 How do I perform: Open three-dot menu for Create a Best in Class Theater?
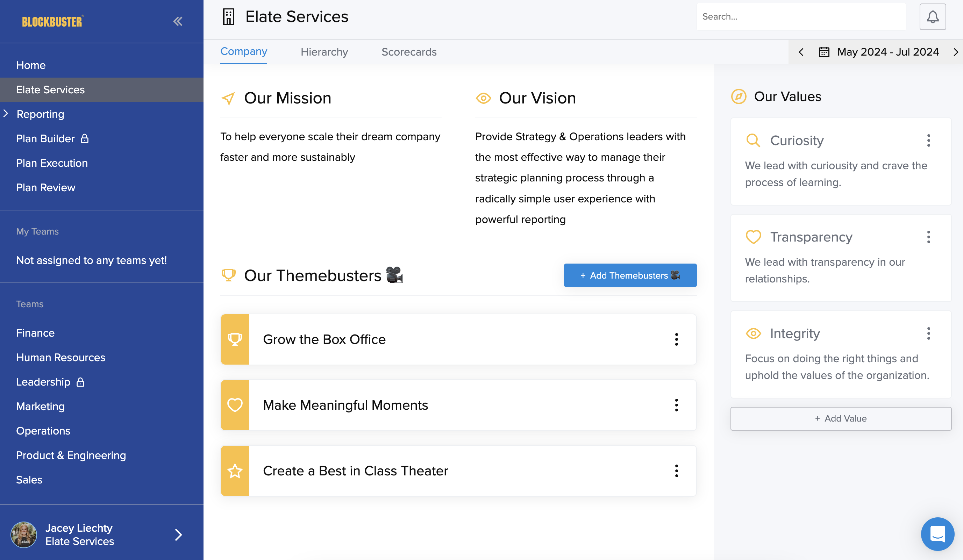pyautogui.click(x=676, y=471)
